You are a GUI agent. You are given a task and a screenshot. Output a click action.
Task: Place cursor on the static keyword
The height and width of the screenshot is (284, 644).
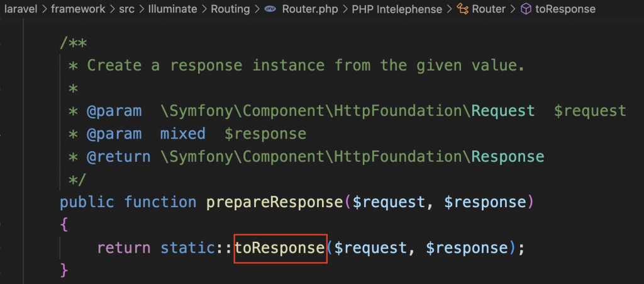(x=188, y=248)
